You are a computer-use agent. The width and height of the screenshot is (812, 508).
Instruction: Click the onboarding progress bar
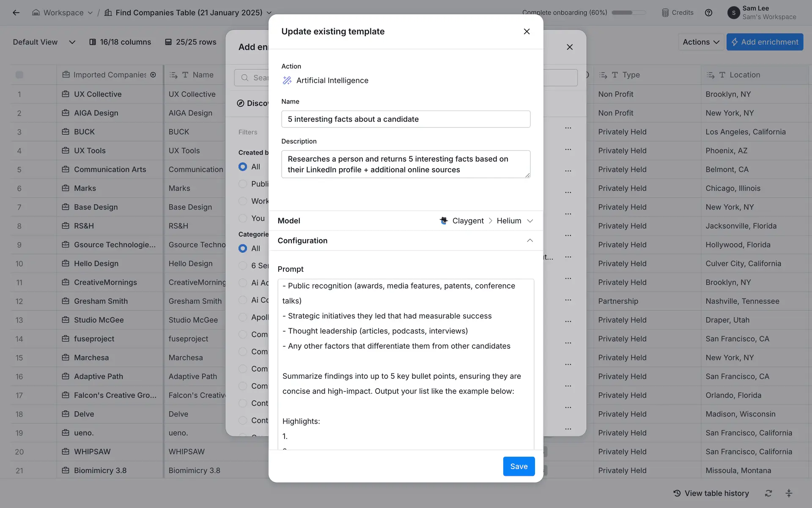[x=628, y=13]
